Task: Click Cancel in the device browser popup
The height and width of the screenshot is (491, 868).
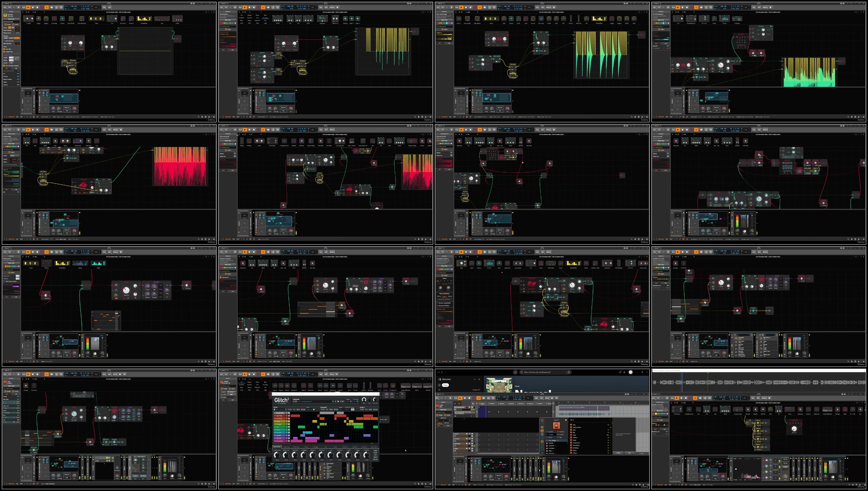Action: point(618,453)
